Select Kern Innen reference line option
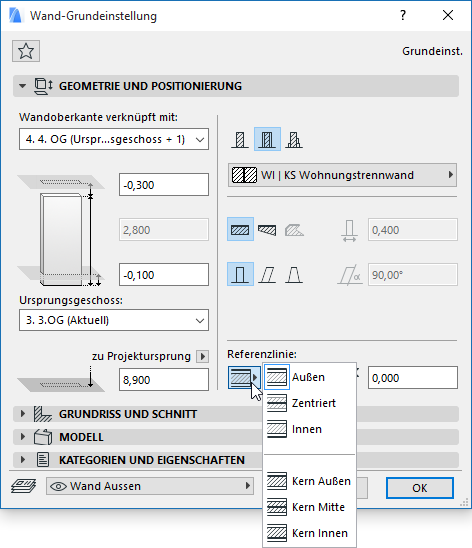Viewport: 472px width, 548px height. click(x=310, y=533)
